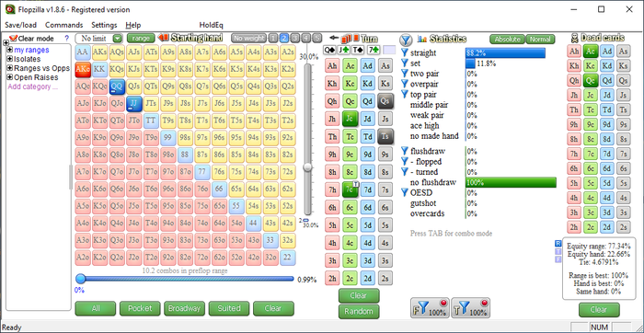Click the F equity mode icon

[558, 259]
